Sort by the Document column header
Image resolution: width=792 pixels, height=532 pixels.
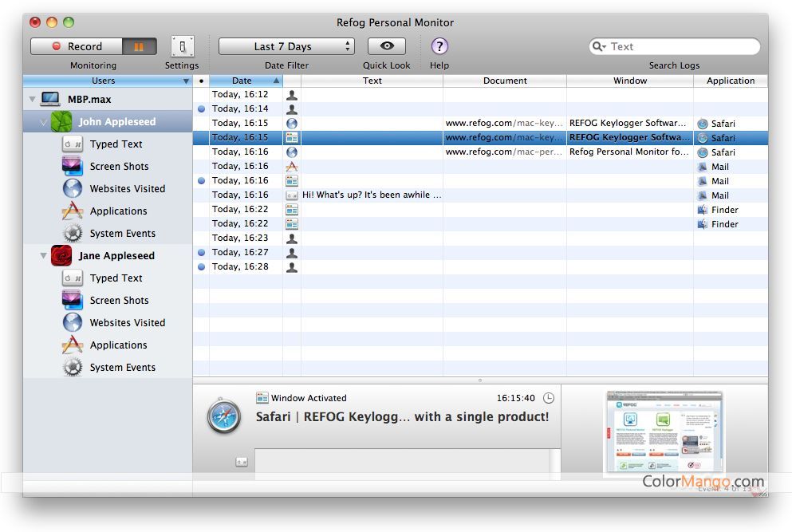pyautogui.click(x=505, y=81)
